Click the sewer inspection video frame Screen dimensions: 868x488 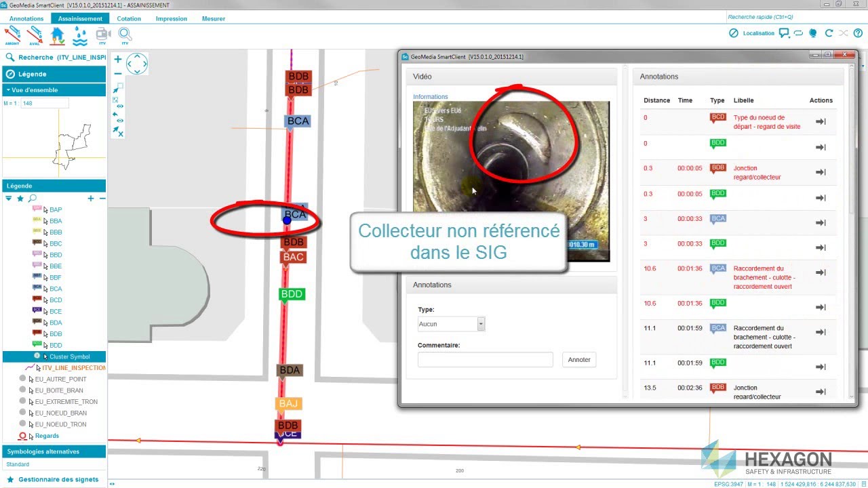pyautogui.click(x=511, y=181)
